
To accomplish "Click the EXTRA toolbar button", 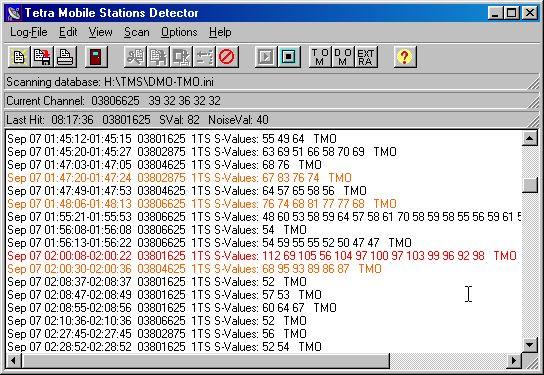I will click(365, 57).
